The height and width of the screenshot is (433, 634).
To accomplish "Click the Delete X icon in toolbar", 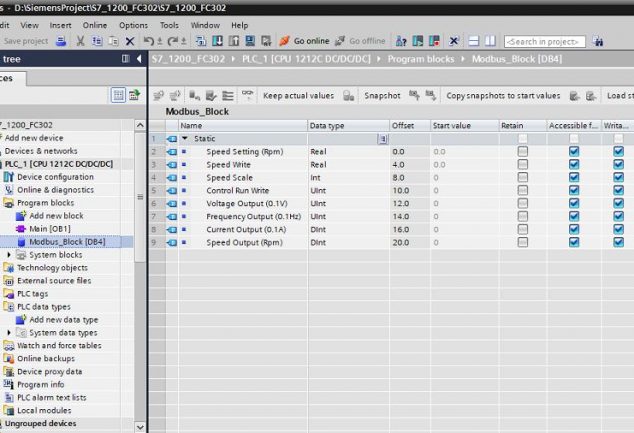I will click(x=130, y=41).
